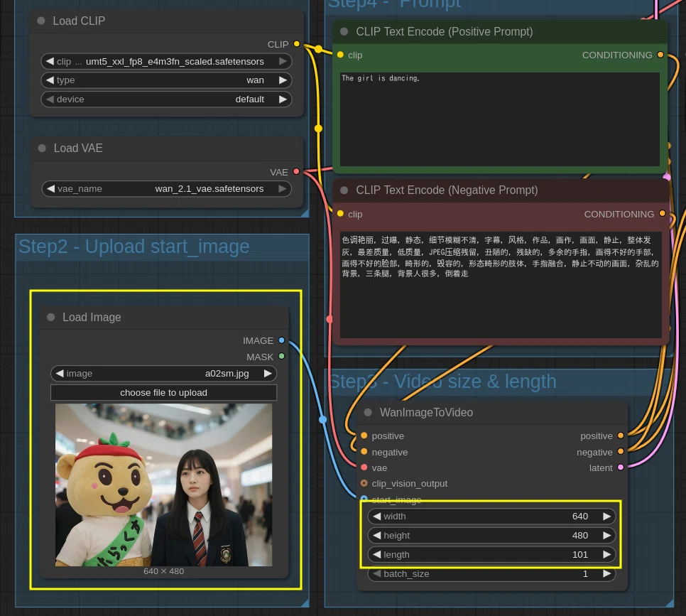The image size is (686, 616).
Task: Switch type wan to next option
Action: click(x=283, y=80)
